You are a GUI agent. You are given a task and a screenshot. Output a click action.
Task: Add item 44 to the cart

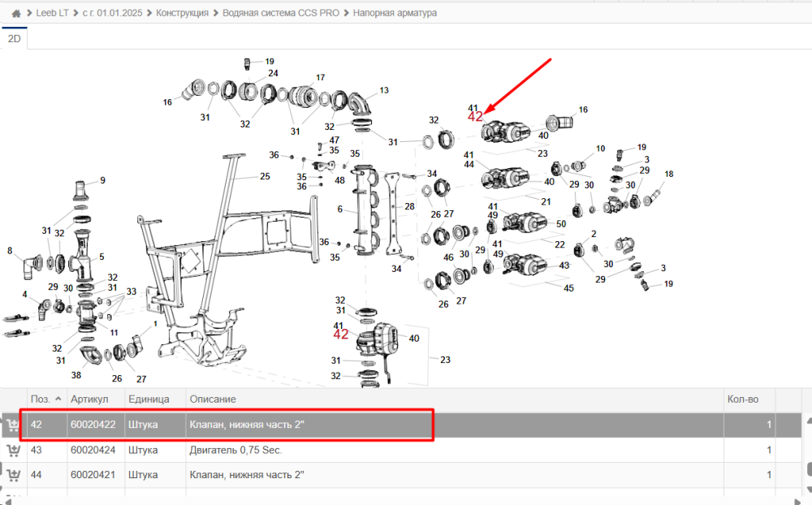(x=13, y=475)
